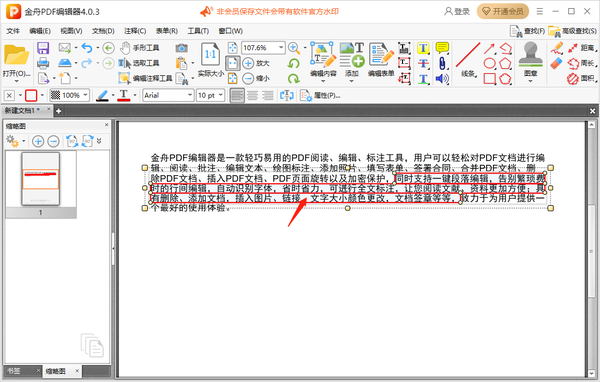600x382 pixels.
Task: Click the strikethrough text T icon
Action: [423, 63]
